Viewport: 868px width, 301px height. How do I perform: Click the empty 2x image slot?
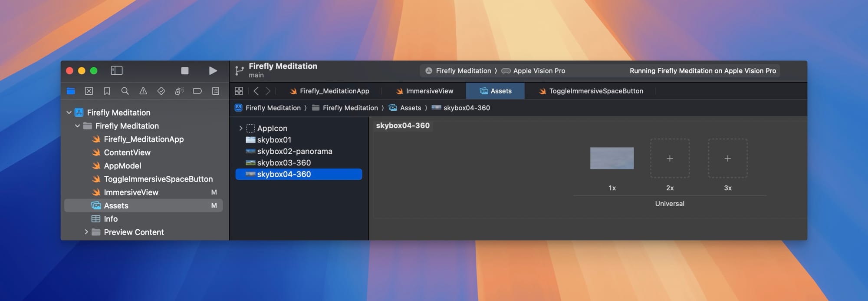[670, 158]
